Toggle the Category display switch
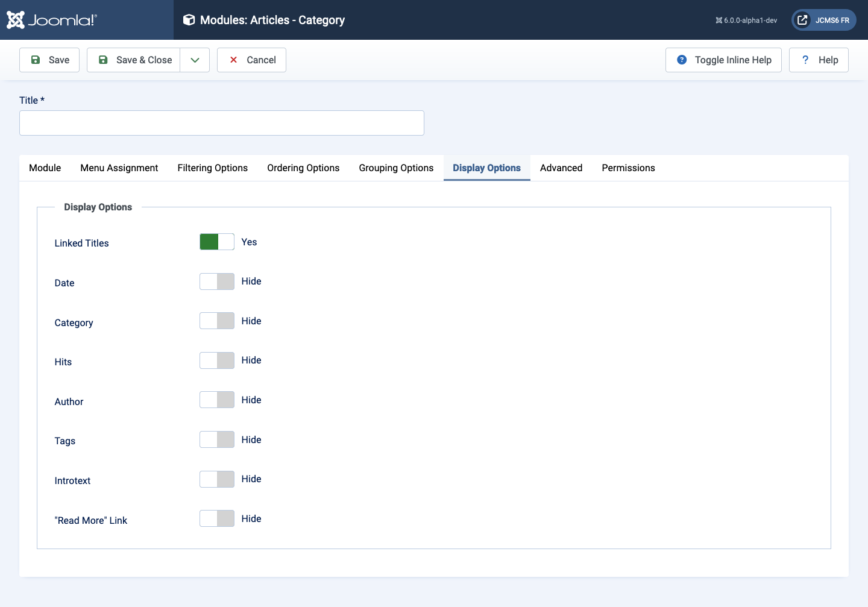 pyautogui.click(x=217, y=321)
